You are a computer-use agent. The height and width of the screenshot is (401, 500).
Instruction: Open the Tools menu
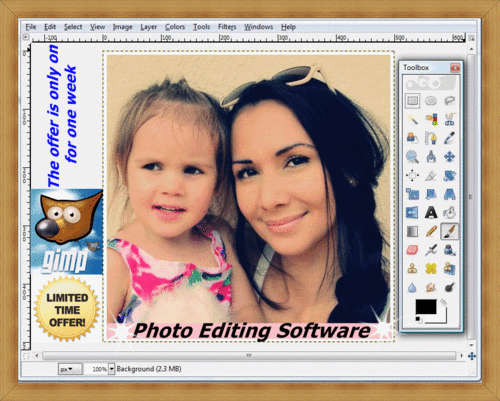click(202, 27)
